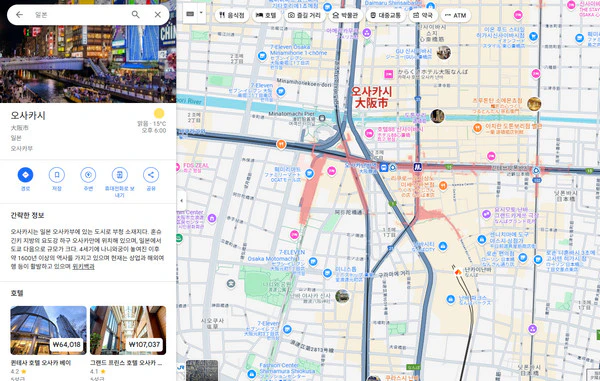Select the Minatomachi Pier marker
The height and width of the screenshot is (381, 600).
(322, 118)
